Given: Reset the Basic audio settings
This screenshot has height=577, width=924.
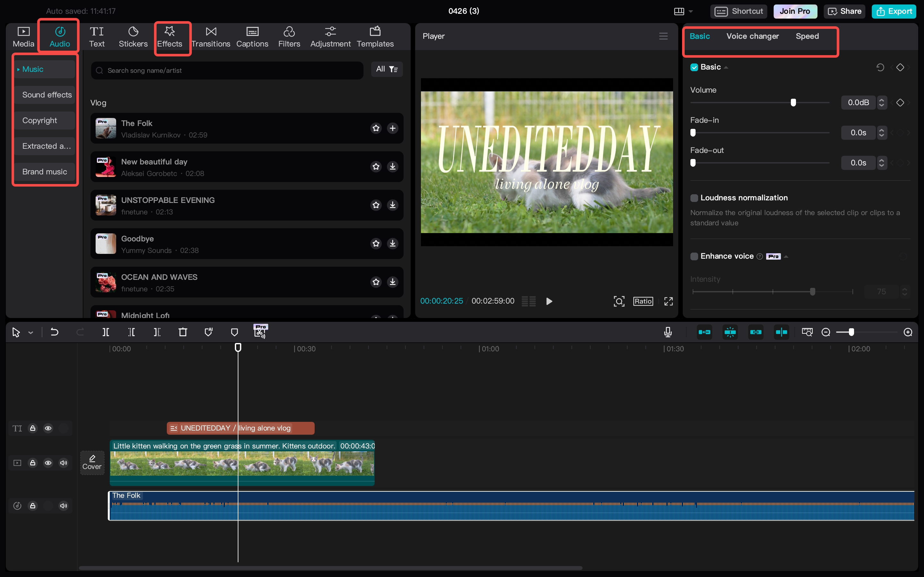Looking at the screenshot, I should point(880,68).
